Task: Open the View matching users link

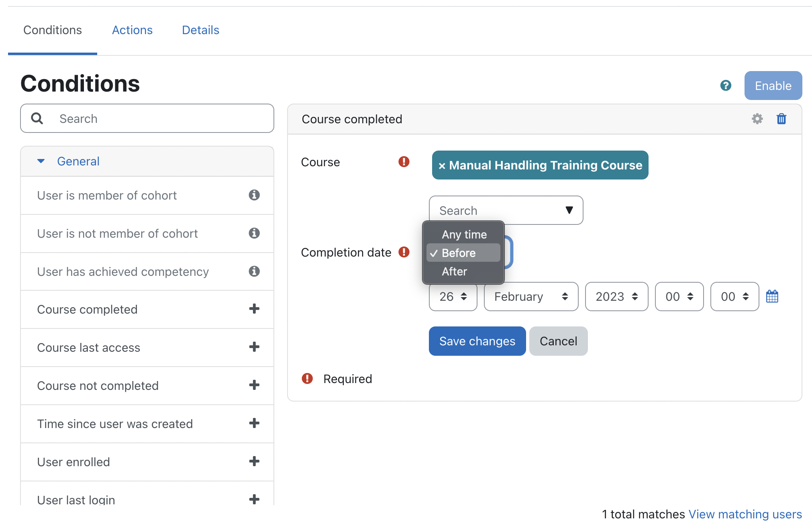Action: 745,514
